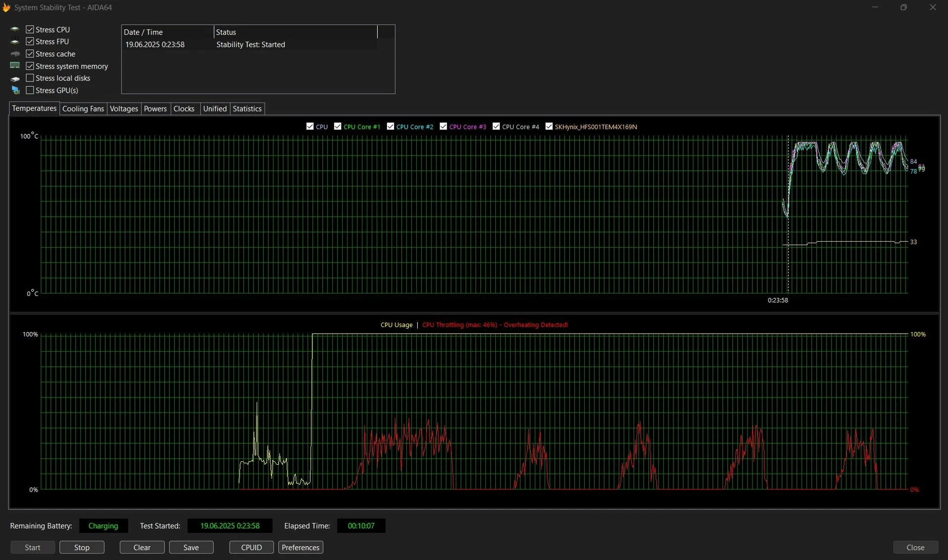
Task: Open the Preferences dialog
Action: 301,547
